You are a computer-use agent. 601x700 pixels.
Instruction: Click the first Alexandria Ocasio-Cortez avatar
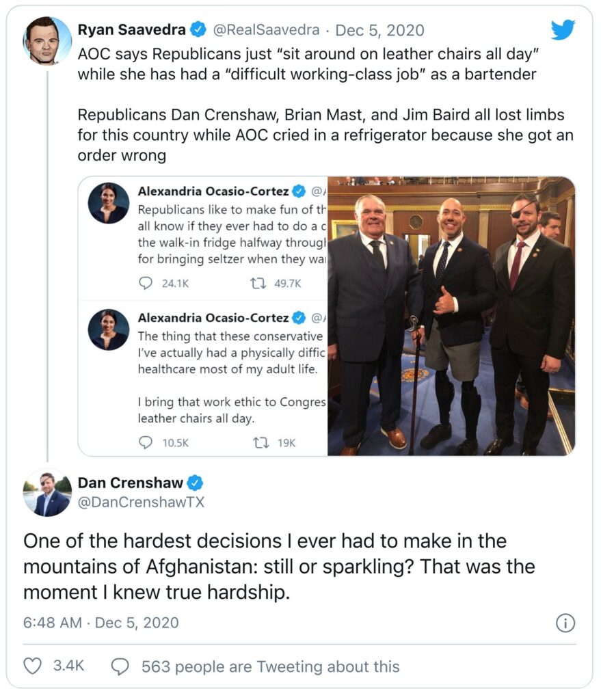[108, 203]
